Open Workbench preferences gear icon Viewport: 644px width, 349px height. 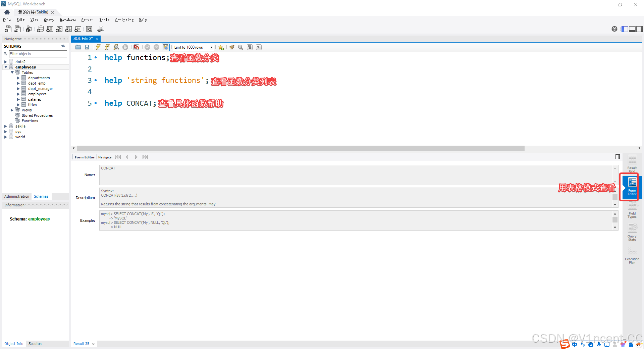coord(614,29)
